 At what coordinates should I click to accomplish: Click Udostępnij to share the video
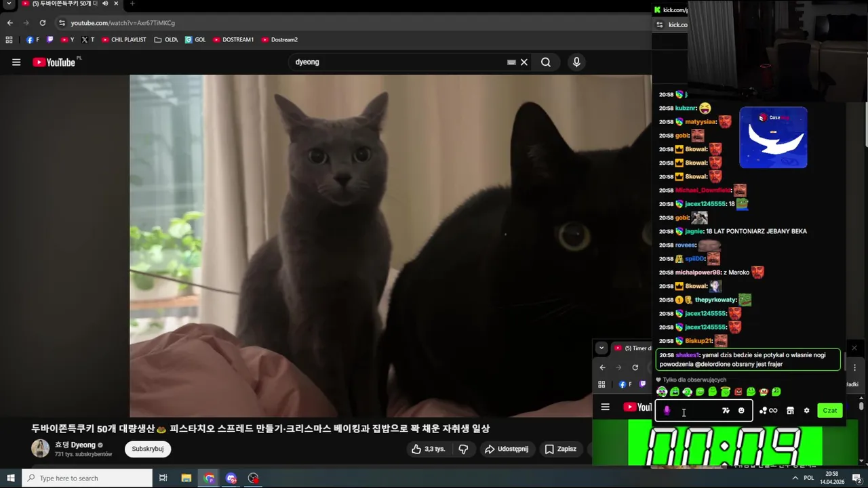(x=507, y=449)
